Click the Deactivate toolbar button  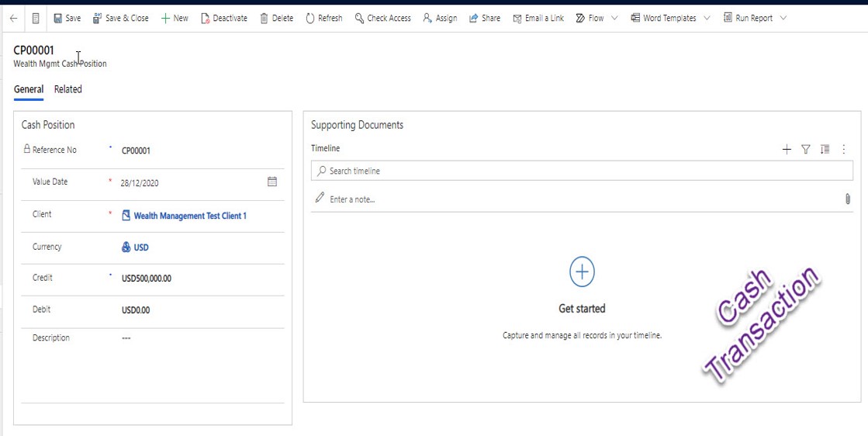pos(224,18)
